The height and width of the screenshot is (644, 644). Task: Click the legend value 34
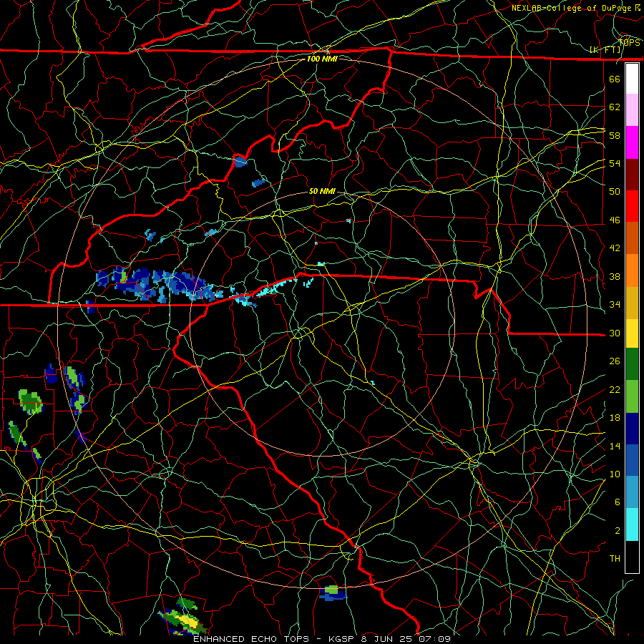615,305
